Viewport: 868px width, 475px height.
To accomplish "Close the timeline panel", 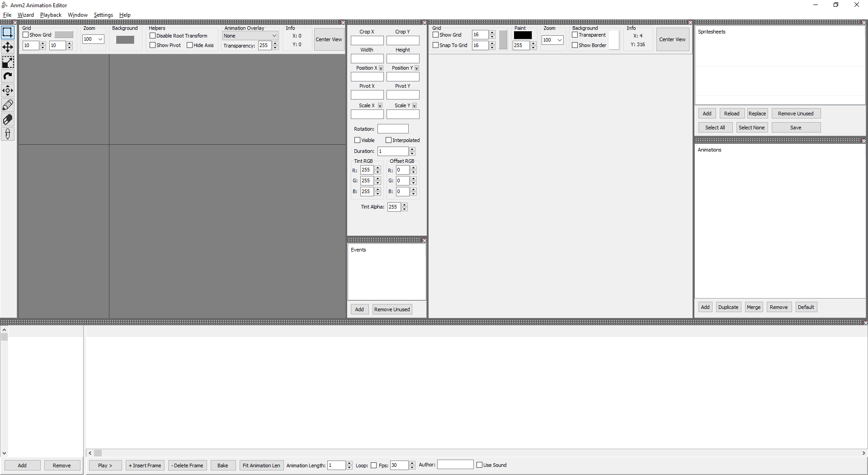I will (x=865, y=323).
